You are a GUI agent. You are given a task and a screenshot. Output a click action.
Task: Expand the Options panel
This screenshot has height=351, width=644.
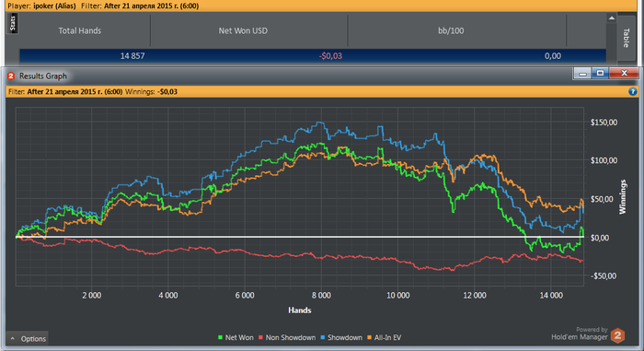pyautogui.click(x=27, y=339)
